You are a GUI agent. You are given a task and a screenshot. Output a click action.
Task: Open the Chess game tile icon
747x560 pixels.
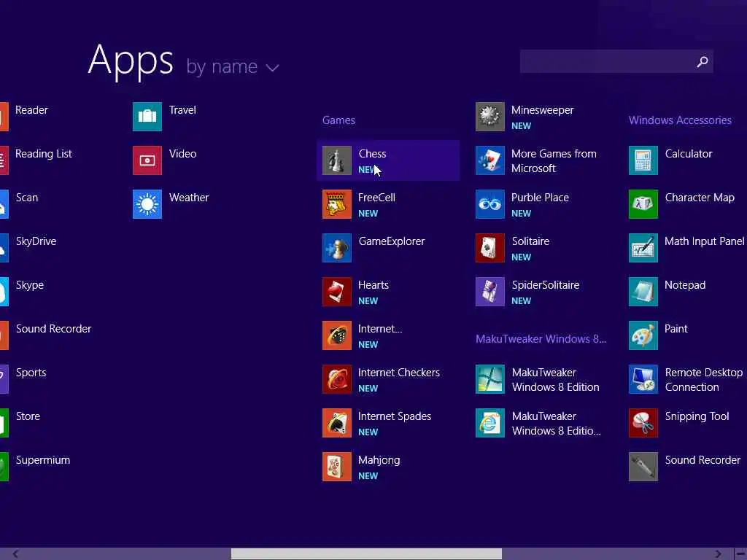(x=337, y=160)
